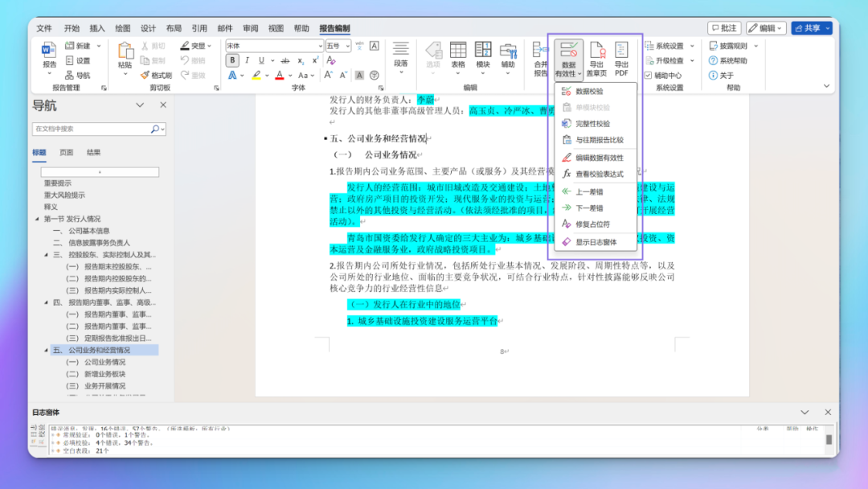The width and height of the screenshot is (868, 489).
Task: Choose 查看校验表达式 menu item
Action: pos(596,174)
